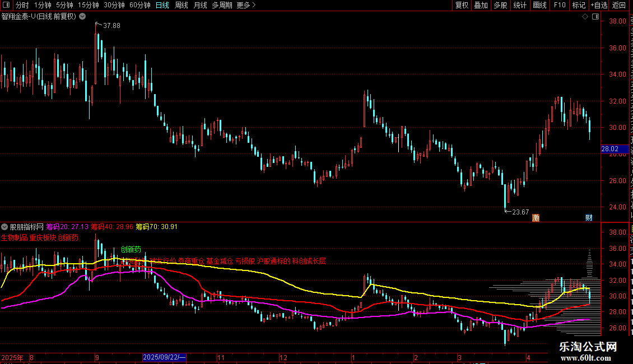The image size is (633, 364).
Task: Open the blue 财 financial report marker
Action: (x=589, y=218)
